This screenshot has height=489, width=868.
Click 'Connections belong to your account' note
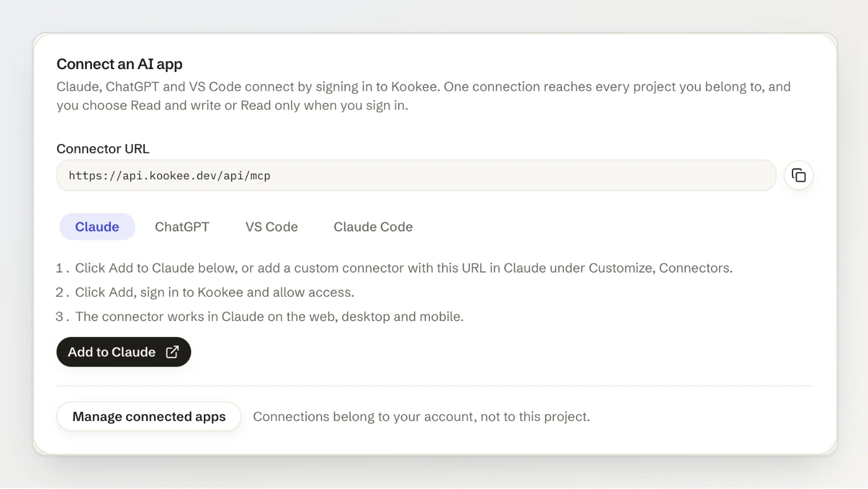(421, 416)
